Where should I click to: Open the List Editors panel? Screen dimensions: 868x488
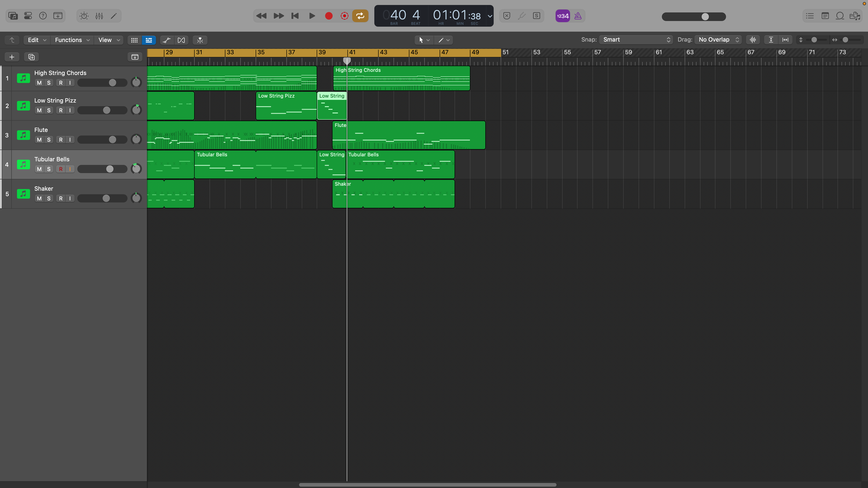click(810, 16)
